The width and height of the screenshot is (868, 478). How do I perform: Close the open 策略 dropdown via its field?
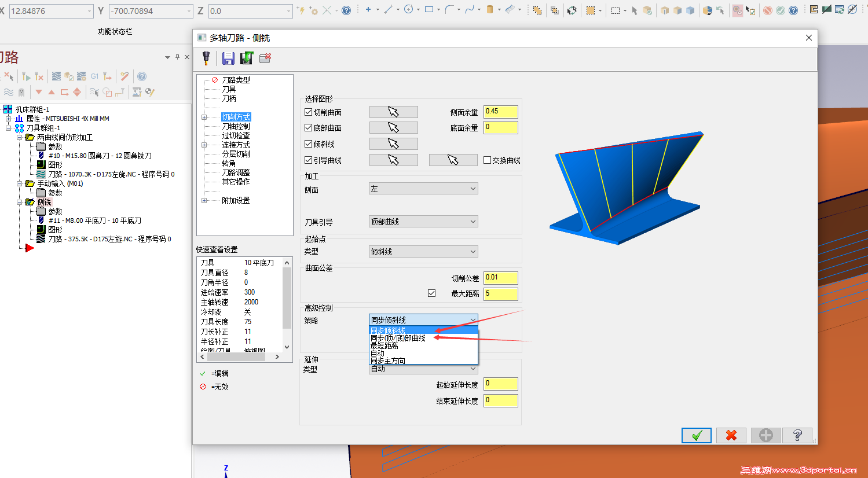(423, 320)
